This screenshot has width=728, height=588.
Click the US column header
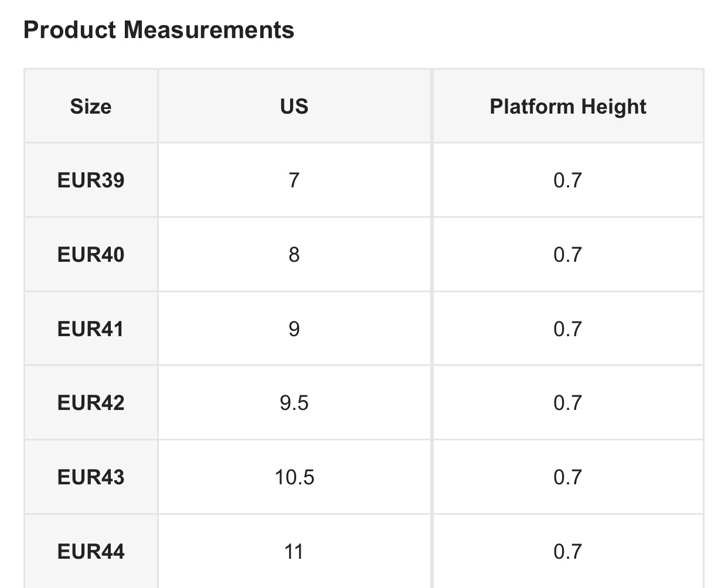click(x=294, y=107)
